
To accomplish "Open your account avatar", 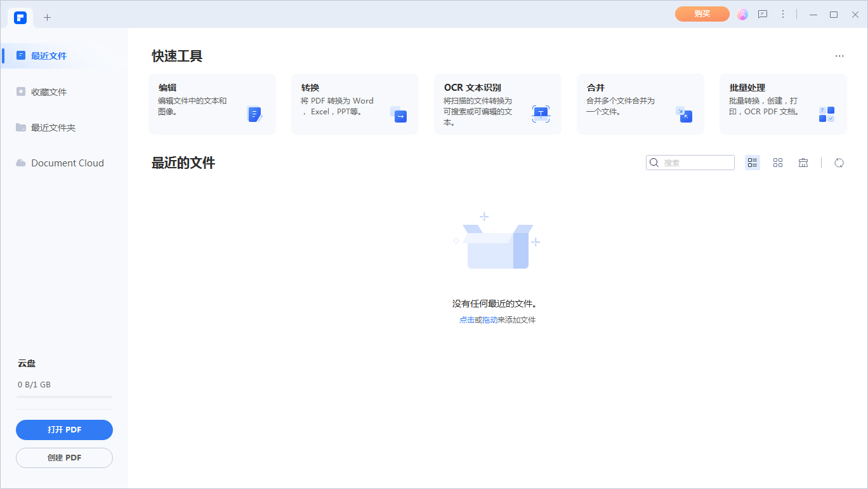I will pyautogui.click(x=742, y=14).
